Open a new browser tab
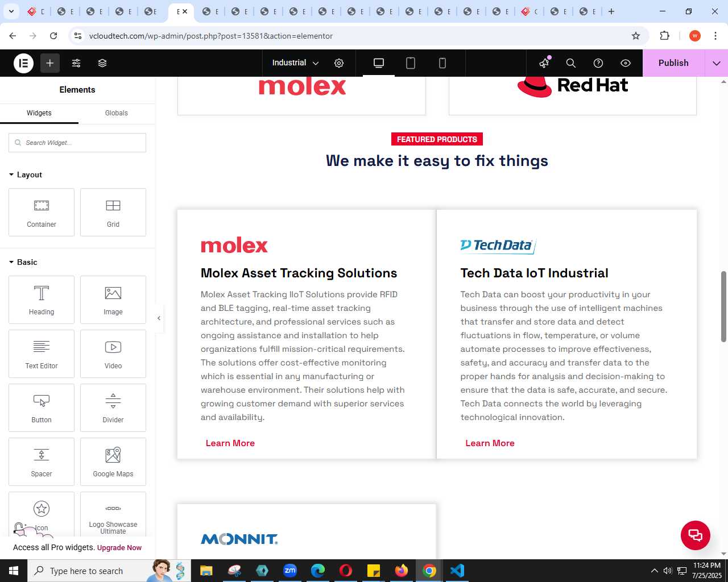Viewport: 728px width, 582px height. click(611, 11)
